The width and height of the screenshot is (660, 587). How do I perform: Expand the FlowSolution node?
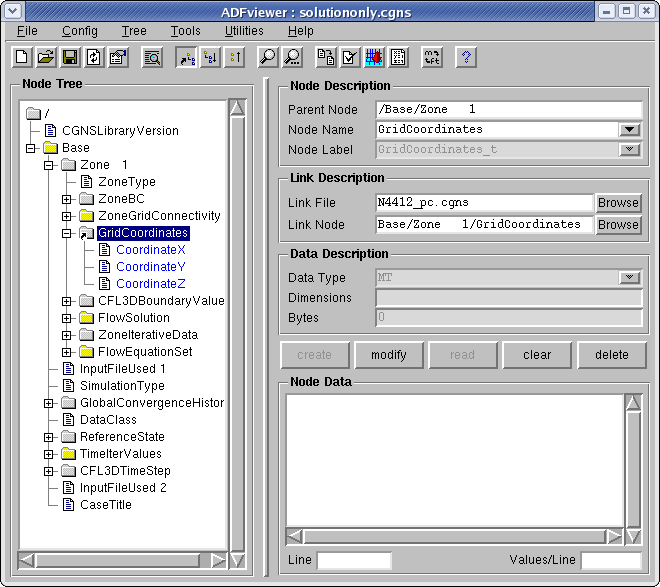[x=67, y=318]
